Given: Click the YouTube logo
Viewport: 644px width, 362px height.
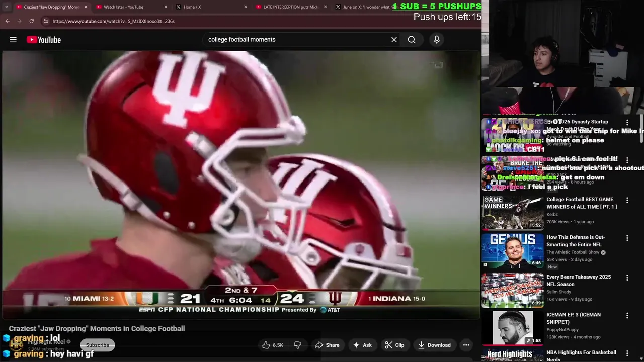Looking at the screenshot, I should click(44, 40).
